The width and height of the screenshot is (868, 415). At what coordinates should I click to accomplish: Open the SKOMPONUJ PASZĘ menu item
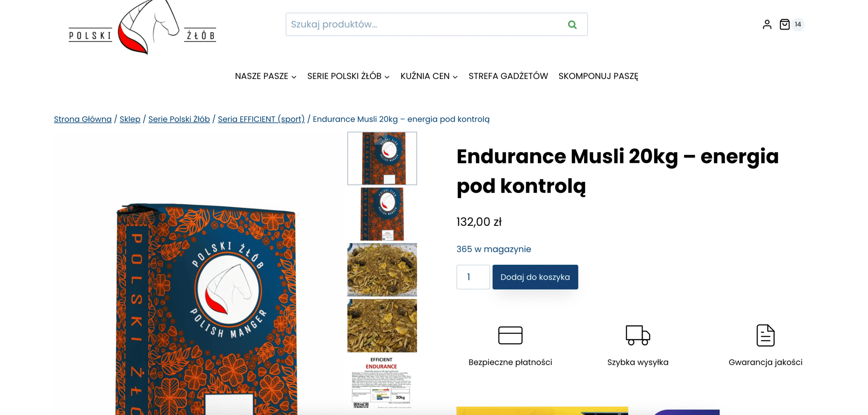coord(598,76)
